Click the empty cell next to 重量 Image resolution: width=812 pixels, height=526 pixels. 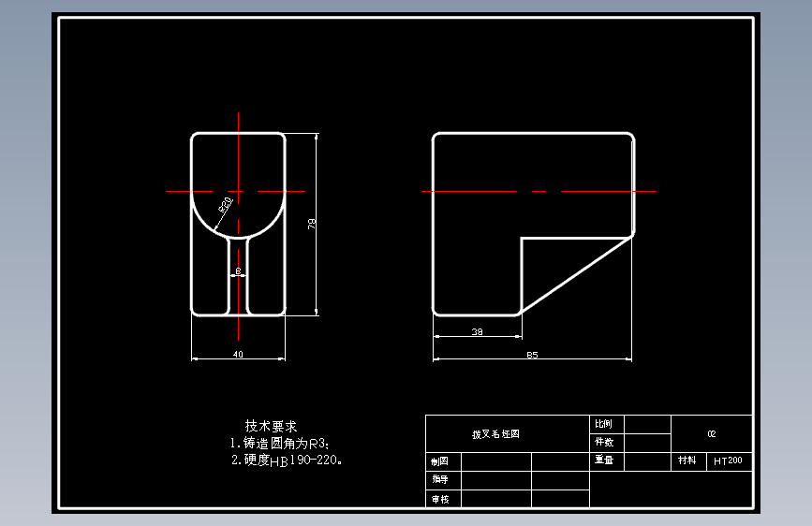(647, 461)
